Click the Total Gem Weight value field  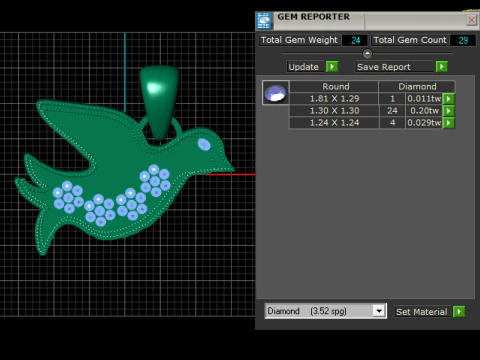[x=355, y=40]
